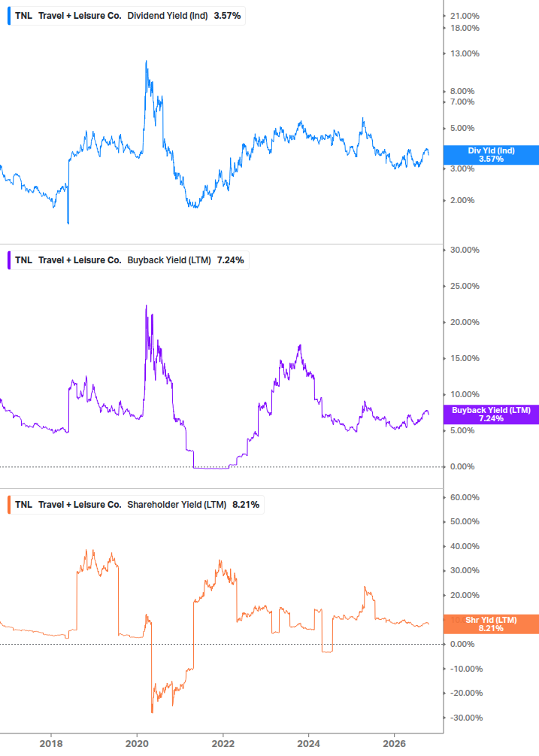Open the Shareholder Yield (LTM) series legend
The width and height of the screenshot is (539, 756).
137,505
